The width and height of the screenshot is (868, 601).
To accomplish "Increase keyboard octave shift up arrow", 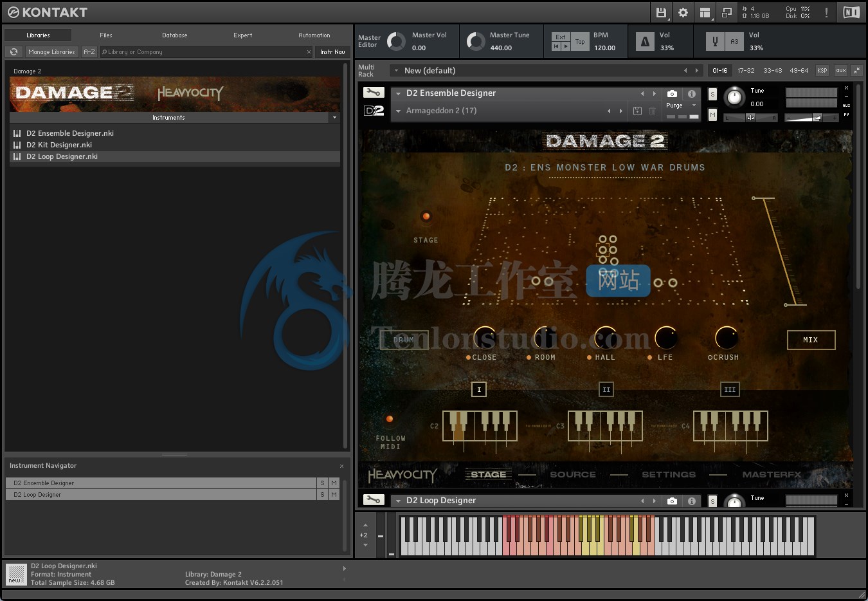I will coord(365,525).
